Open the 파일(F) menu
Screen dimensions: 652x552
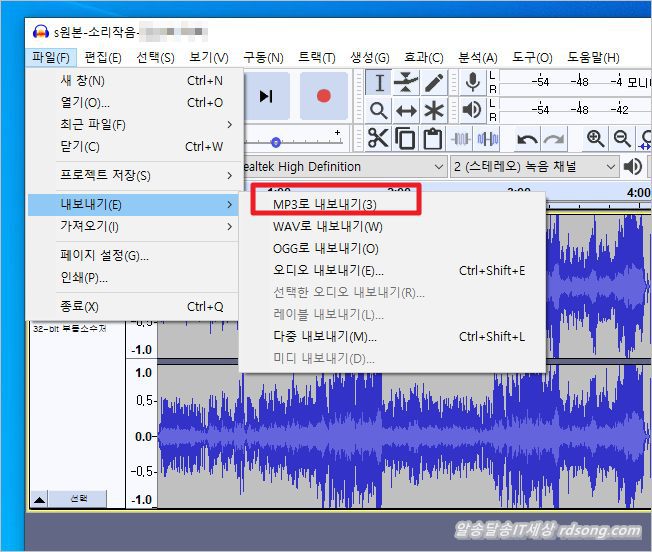click(51, 57)
